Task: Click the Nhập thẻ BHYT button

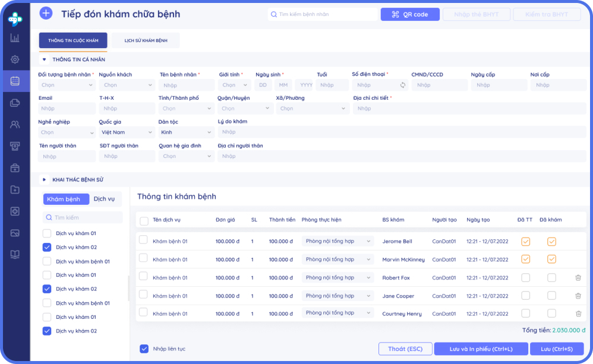Action: pyautogui.click(x=477, y=14)
